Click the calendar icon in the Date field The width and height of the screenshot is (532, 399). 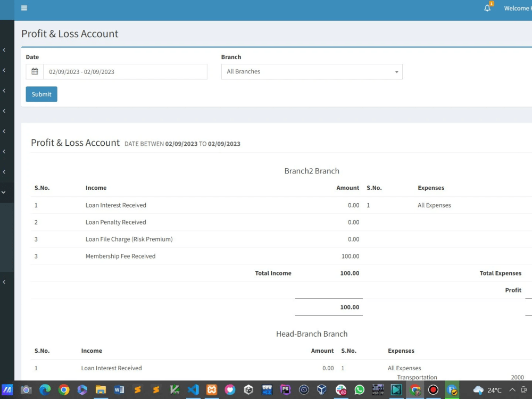pos(35,70)
